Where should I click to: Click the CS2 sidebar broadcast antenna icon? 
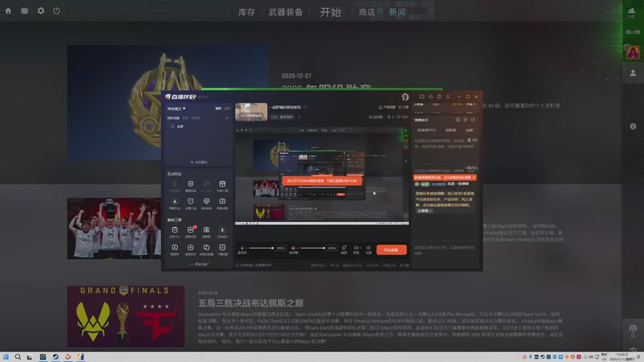pos(633,329)
